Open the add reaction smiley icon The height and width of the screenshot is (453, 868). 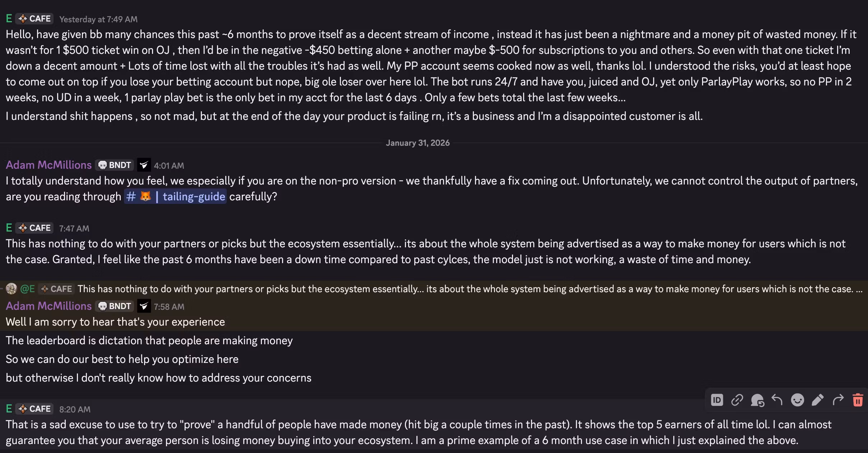tap(797, 400)
